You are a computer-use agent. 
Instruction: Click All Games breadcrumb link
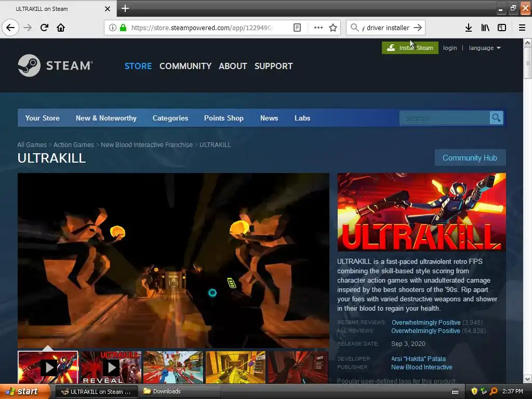coord(32,144)
